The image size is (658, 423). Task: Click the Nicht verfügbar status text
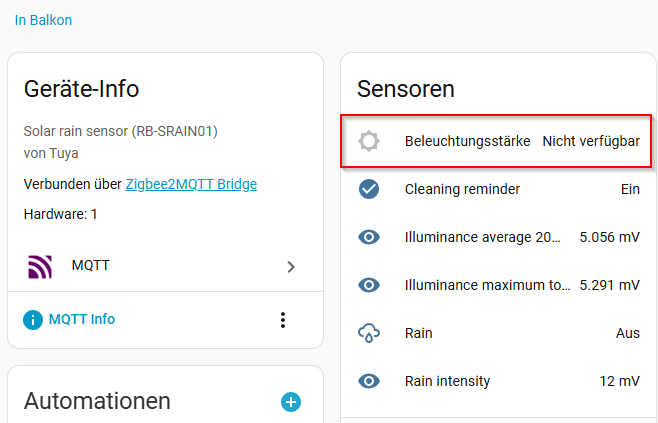pos(590,141)
